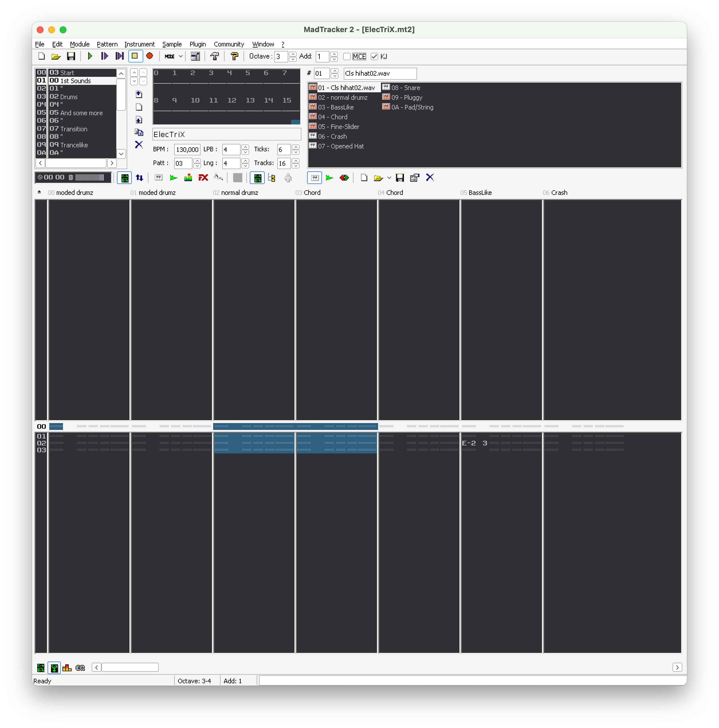Delete the instrument with the blue X icon

[x=430, y=178]
